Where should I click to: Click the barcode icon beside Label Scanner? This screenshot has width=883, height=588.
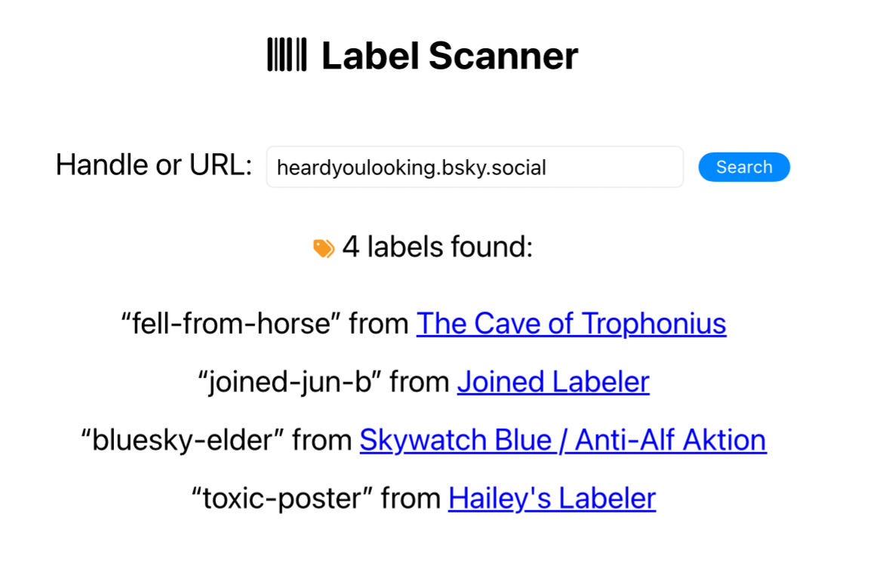pyautogui.click(x=287, y=56)
